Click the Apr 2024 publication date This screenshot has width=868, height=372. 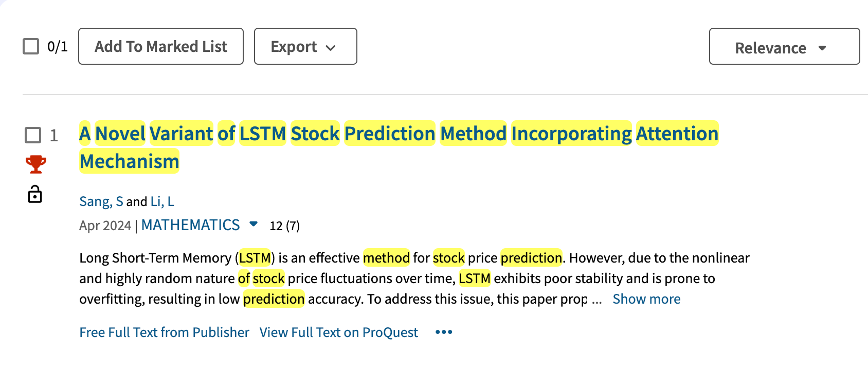[x=105, y=226]
